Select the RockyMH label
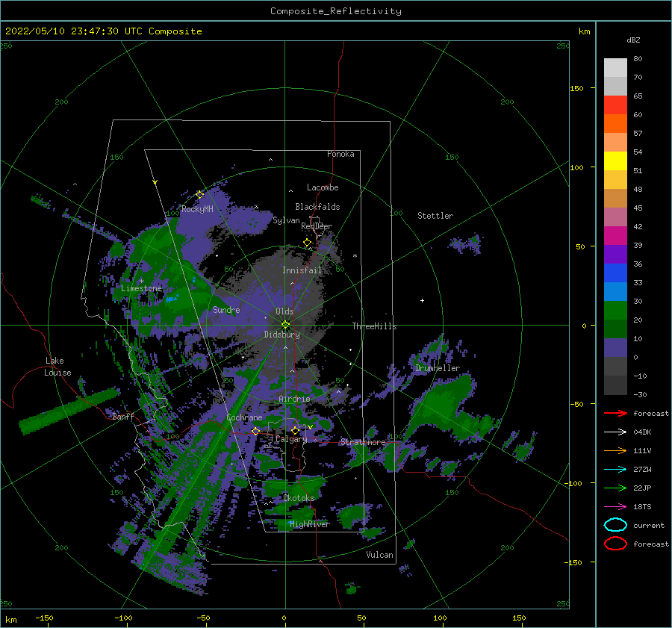 197,209
